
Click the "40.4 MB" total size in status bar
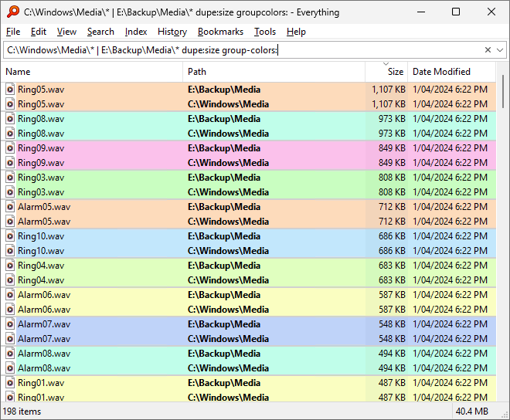(x=471, y=412)
